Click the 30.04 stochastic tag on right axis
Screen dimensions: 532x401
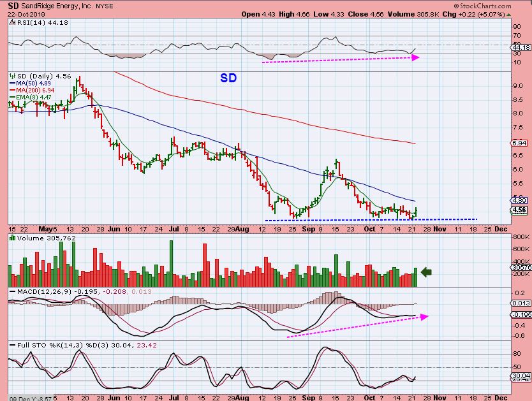click(521, 376)
